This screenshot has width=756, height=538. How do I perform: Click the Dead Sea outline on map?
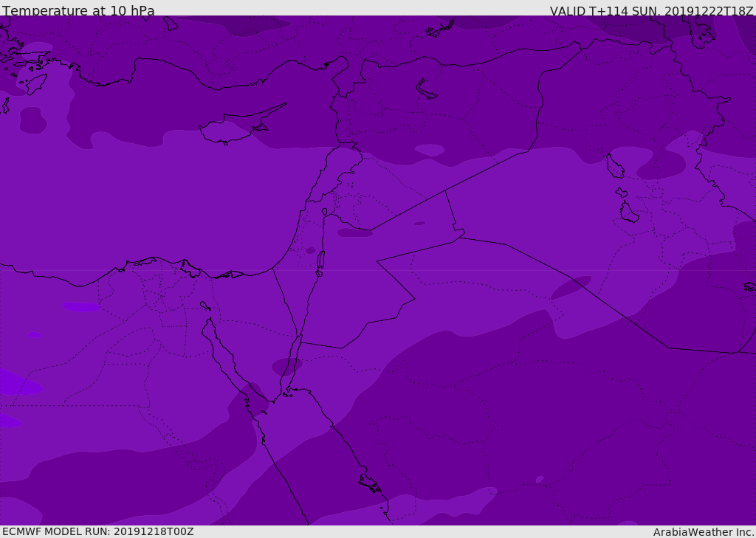click(320, 263)
